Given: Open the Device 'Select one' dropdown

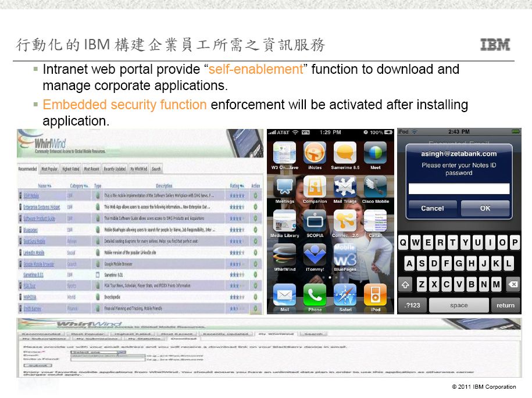Looking at the screenshot, I should pos(98,353).
